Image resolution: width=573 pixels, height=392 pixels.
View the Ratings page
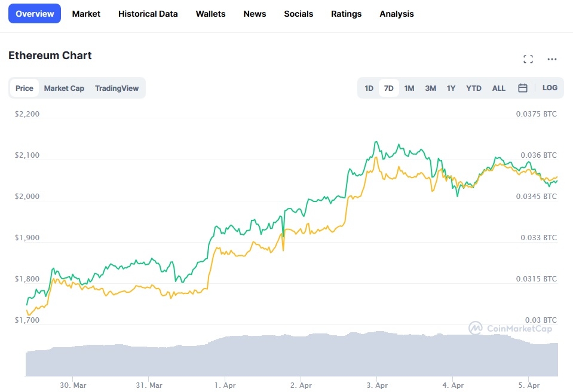coord(346,13)
